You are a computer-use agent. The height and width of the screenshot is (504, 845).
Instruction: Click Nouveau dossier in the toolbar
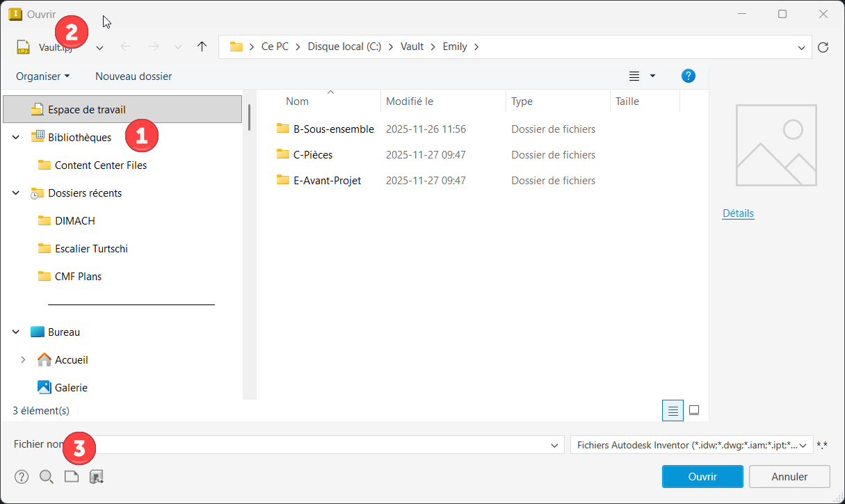(134, 76)
